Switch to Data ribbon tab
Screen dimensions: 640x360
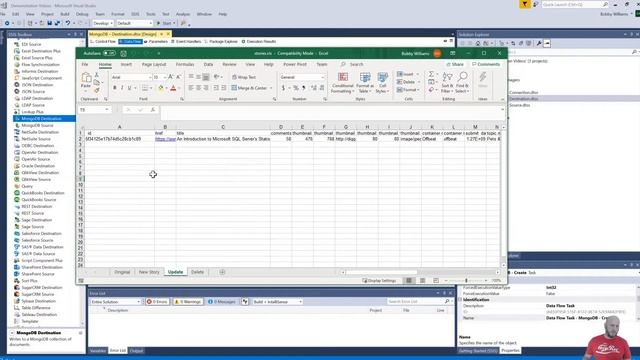pyautogui.click(x=208, y=64)
